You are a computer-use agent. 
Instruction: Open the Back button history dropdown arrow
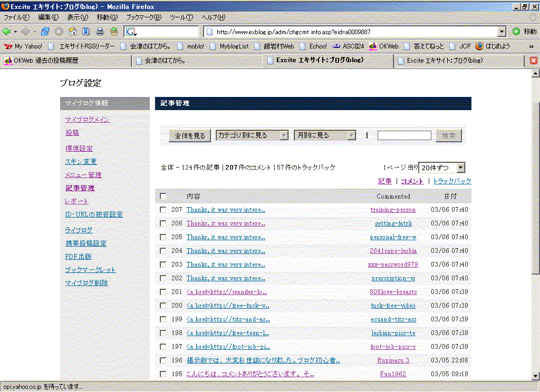(15, 32)
